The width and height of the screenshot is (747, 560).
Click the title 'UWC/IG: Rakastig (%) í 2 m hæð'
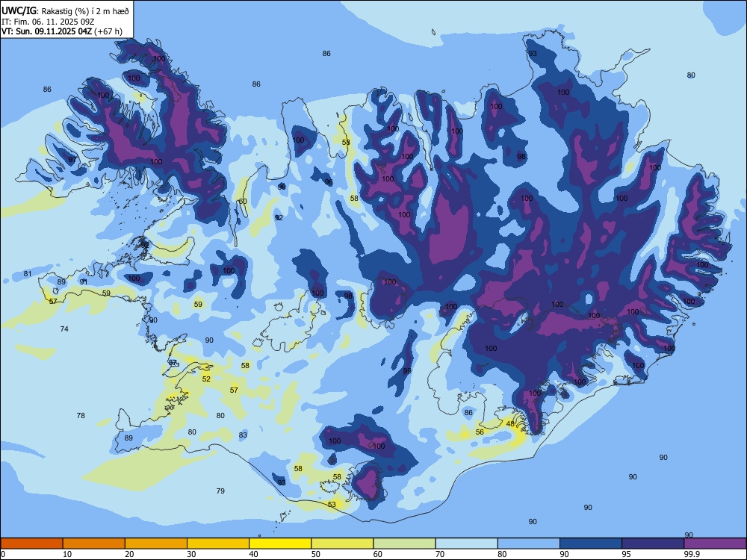coord(65,11)
